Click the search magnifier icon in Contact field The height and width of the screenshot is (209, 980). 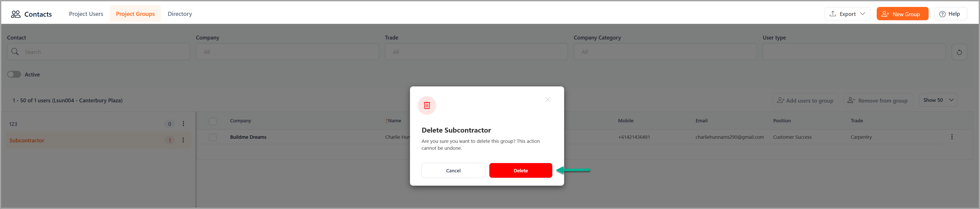tap(15, 52)
